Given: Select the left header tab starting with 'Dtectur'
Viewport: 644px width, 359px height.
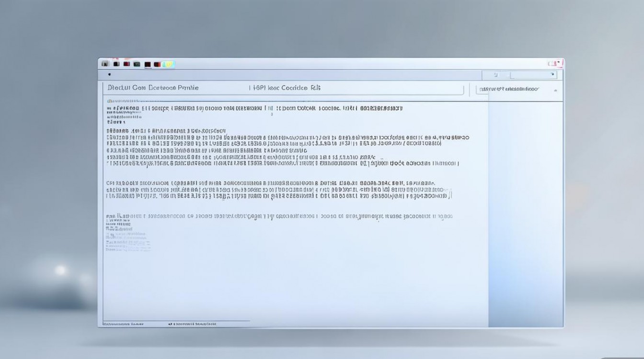Looking at the screenshot, I should (x=153, y=88).
